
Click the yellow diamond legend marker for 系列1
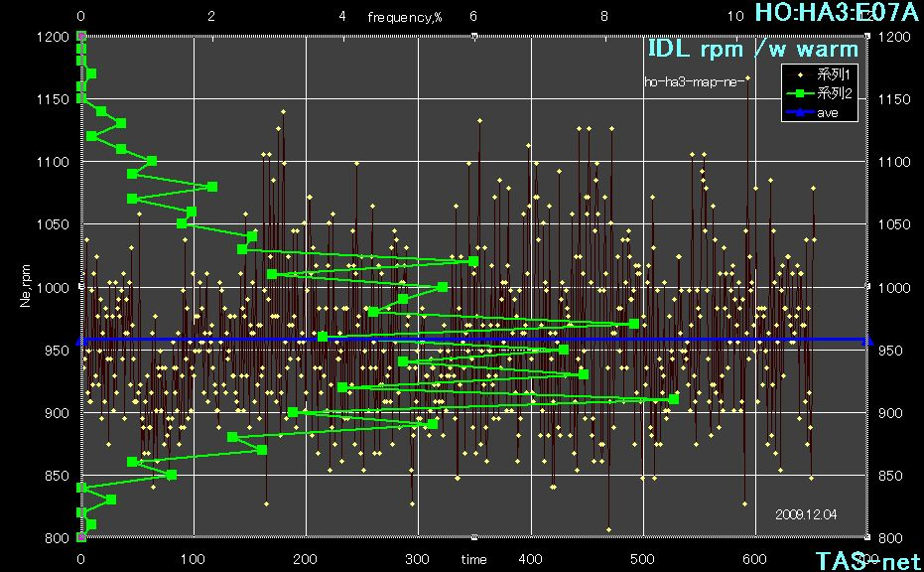point(800,74)
